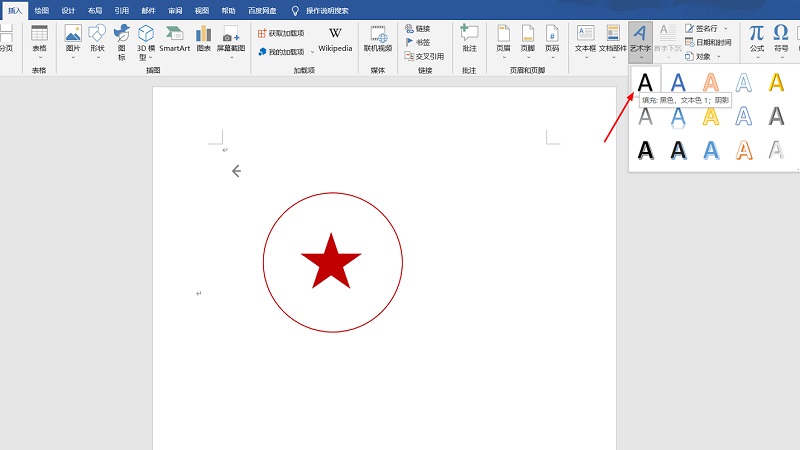Viewport: 800px width, 450px height.
Task: Click the 艺术字 WordArt button
Action: [x=640, y=40]
